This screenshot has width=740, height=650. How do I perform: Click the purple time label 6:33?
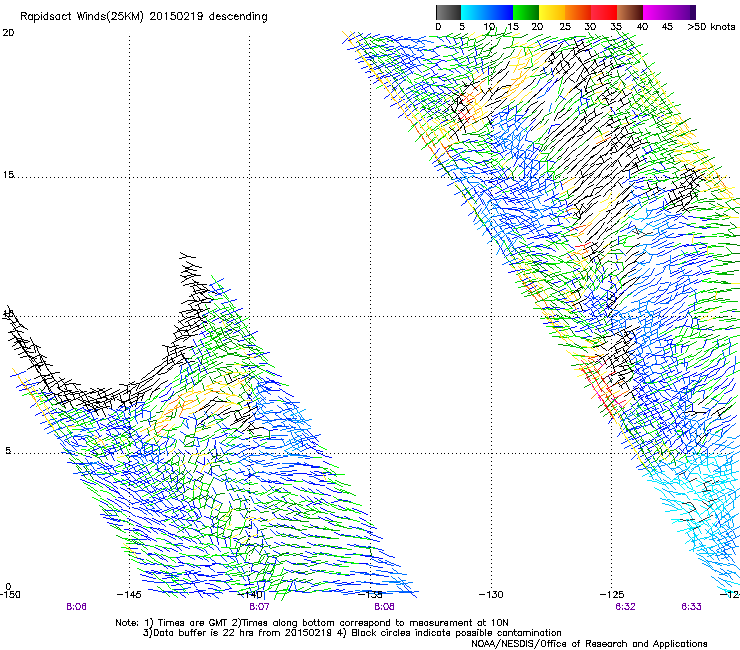pos(691,607)
